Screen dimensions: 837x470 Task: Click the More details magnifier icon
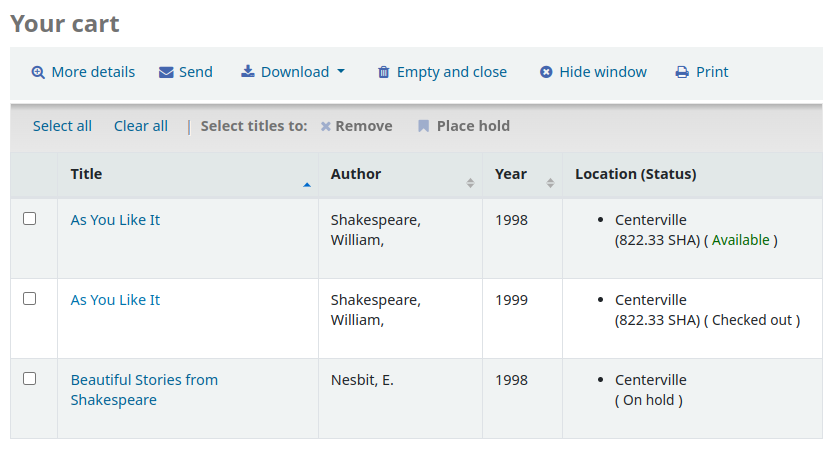pyautogui.click(x=38, y=72)
